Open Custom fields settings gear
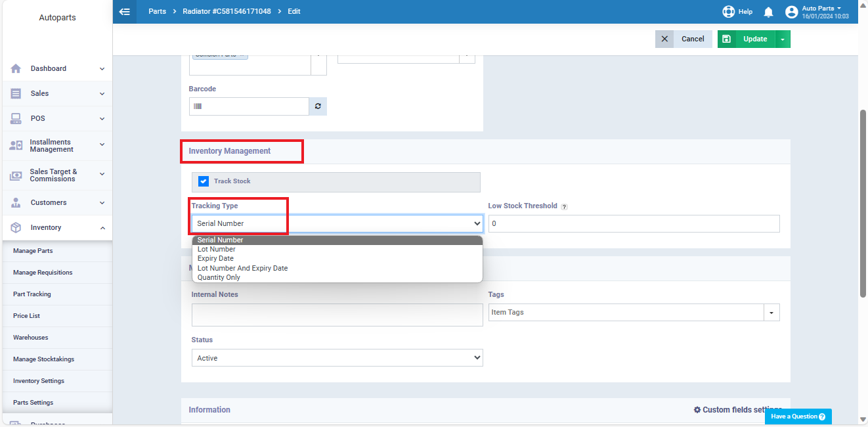The image size is (868, 427). click(697, 410)
